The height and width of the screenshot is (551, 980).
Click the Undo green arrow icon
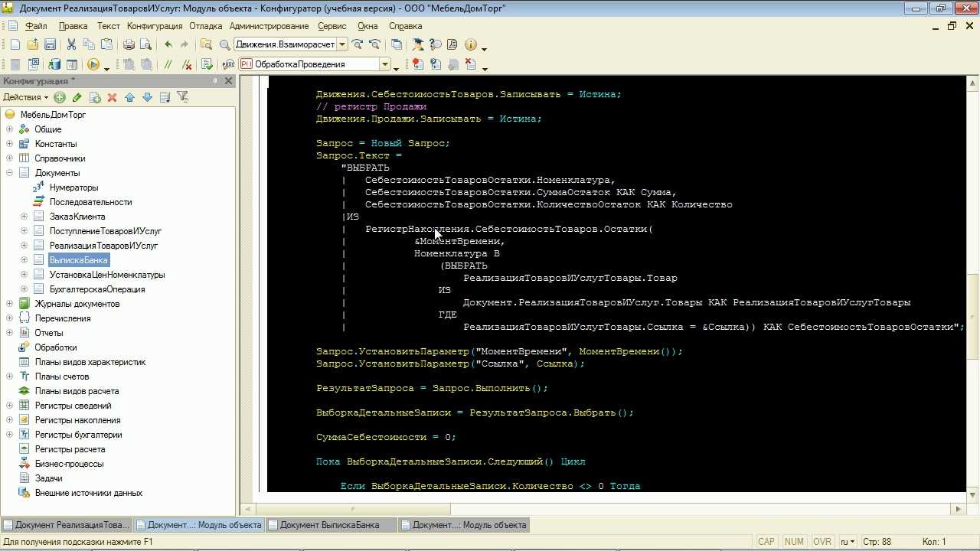point(168,44)
